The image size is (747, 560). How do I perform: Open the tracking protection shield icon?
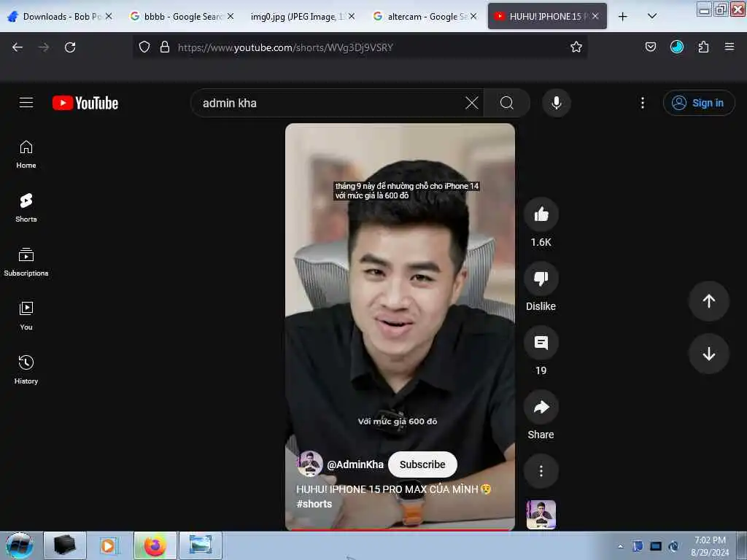coord(144,47)
